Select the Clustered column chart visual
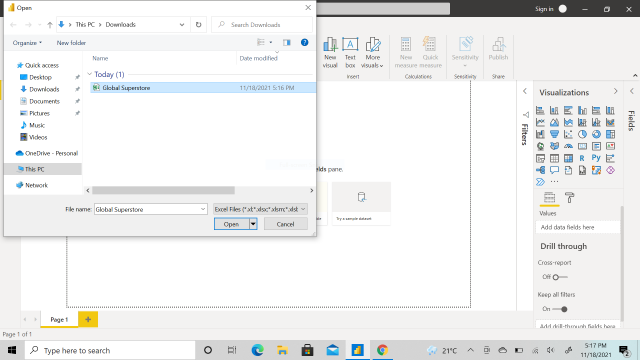This screenshot has width=640, height=360. [x=582, y=110]
